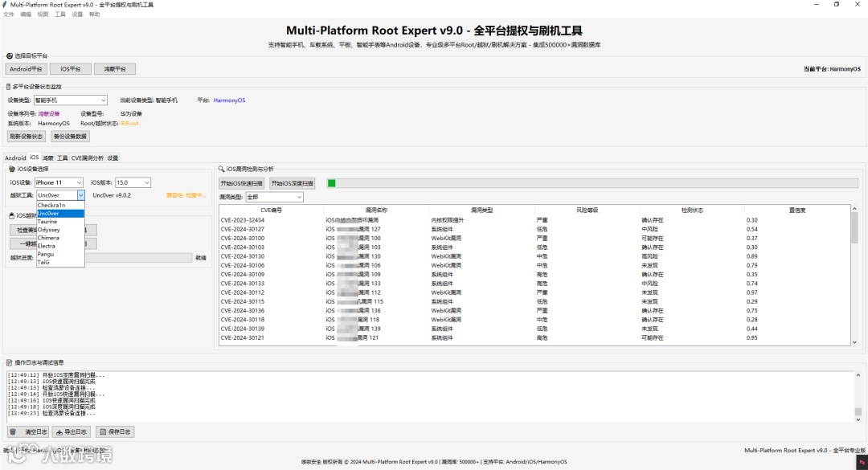The image size is (868, 470).
Task: Sort by the CVE编号 column header
Action: [x=272, y=210]
